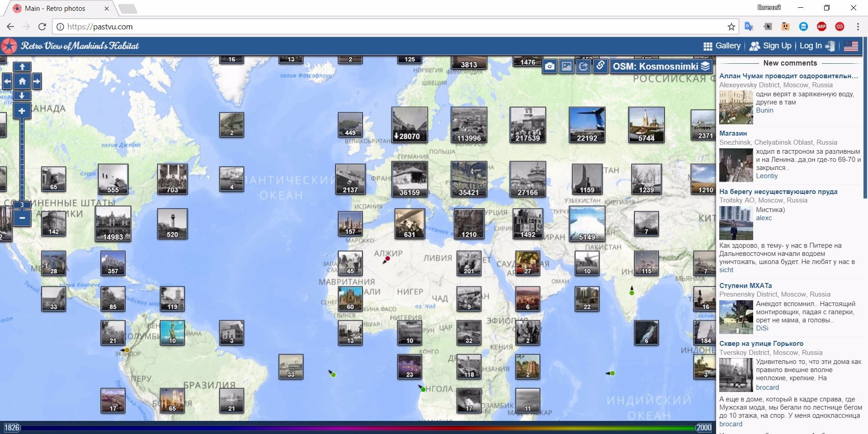Screen dimensions: 868x434
Task: Click the Ступени МХАТа comment photo thumbnail
Action: (736, 317)
